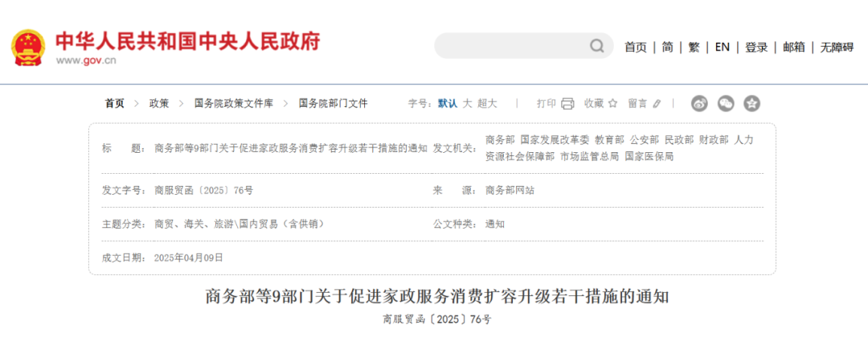
Task: Click the search magnifier icon
Action: point(596,46)
